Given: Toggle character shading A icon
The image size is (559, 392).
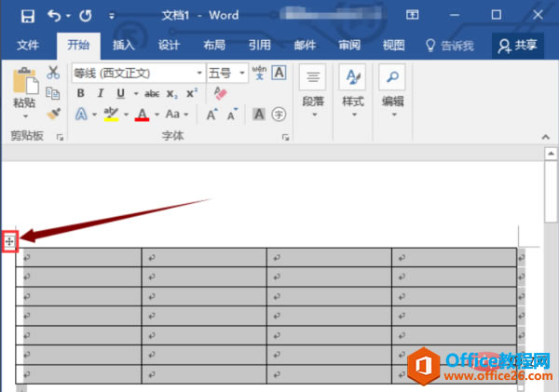Looking at the screenshot, I should point(259,115).
